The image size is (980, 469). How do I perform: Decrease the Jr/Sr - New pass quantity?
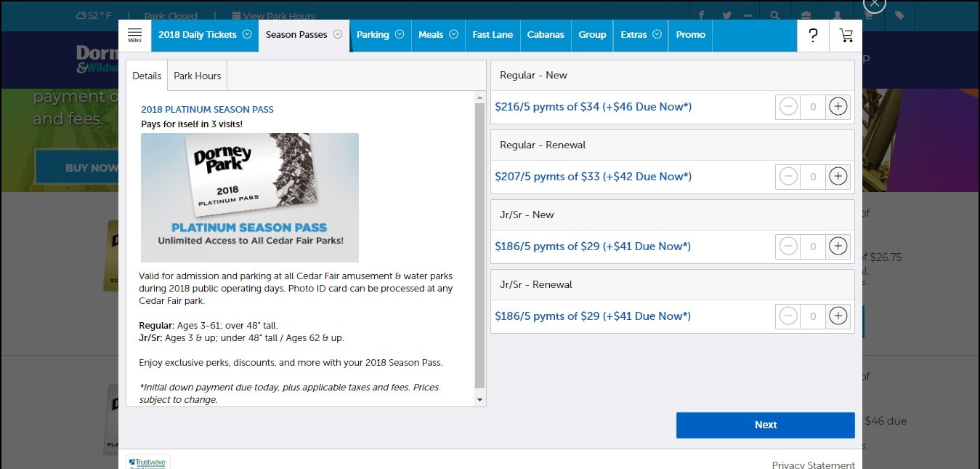point(788,246)
